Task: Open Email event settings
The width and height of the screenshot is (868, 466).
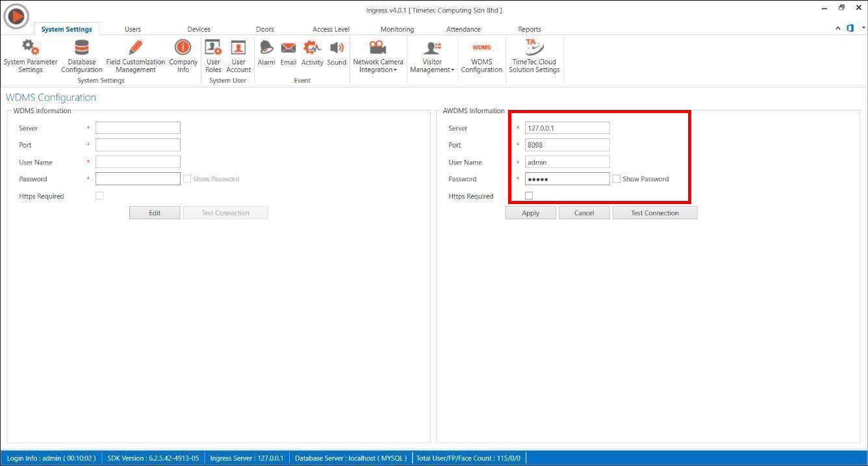Action: point(288,53)
